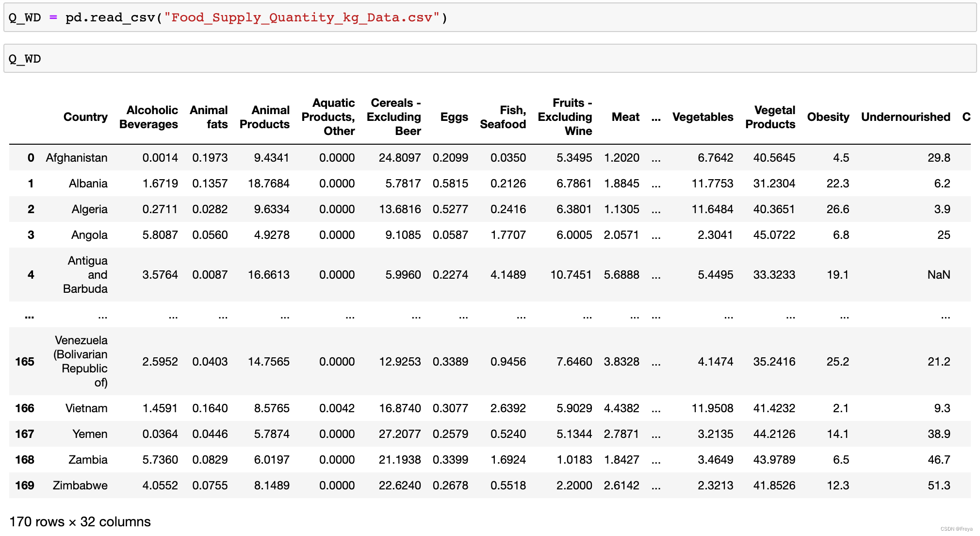Select the Yemen country cell
Screen dimensions: 980x536
pyautogui.click(x=90, y=434)
